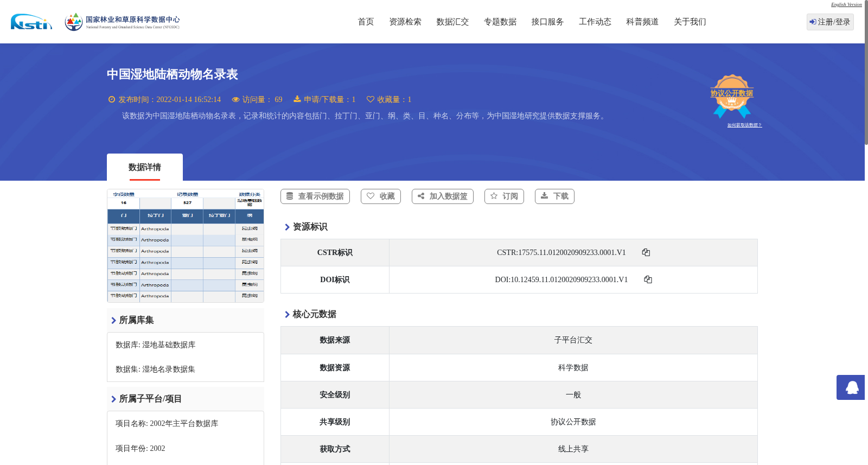Open the 如何获取该数据 link
868x465 pixels.
pyautogui.click(x=744, y=125)
